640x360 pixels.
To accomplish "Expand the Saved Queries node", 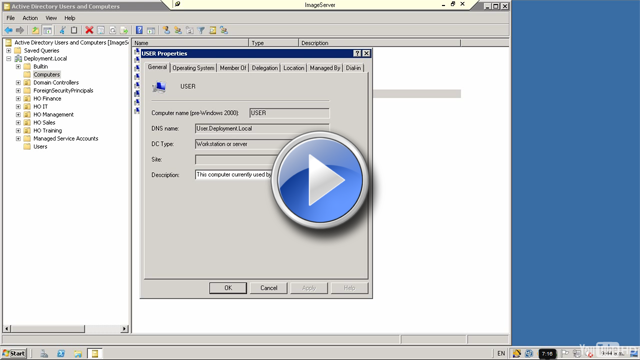I will click(9, 51).
